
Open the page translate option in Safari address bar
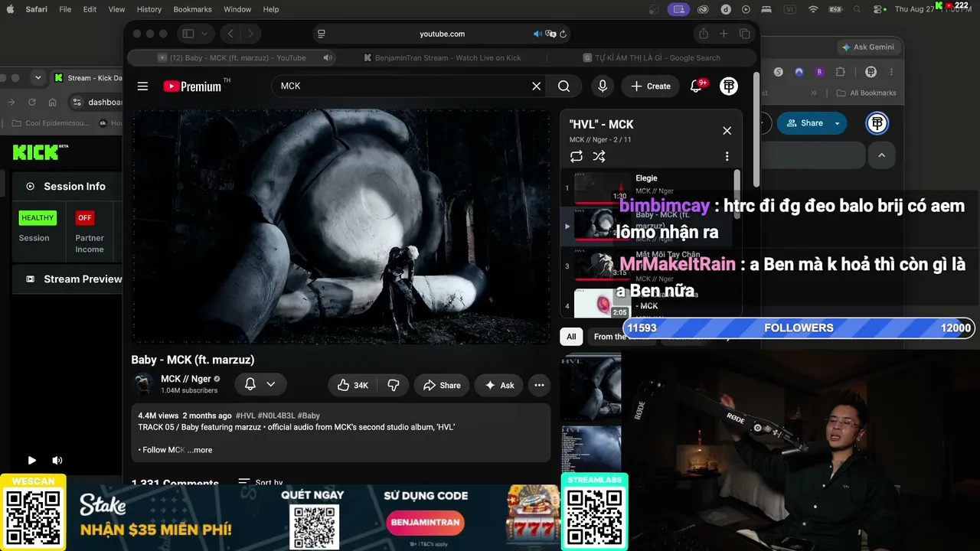point(550,34)
